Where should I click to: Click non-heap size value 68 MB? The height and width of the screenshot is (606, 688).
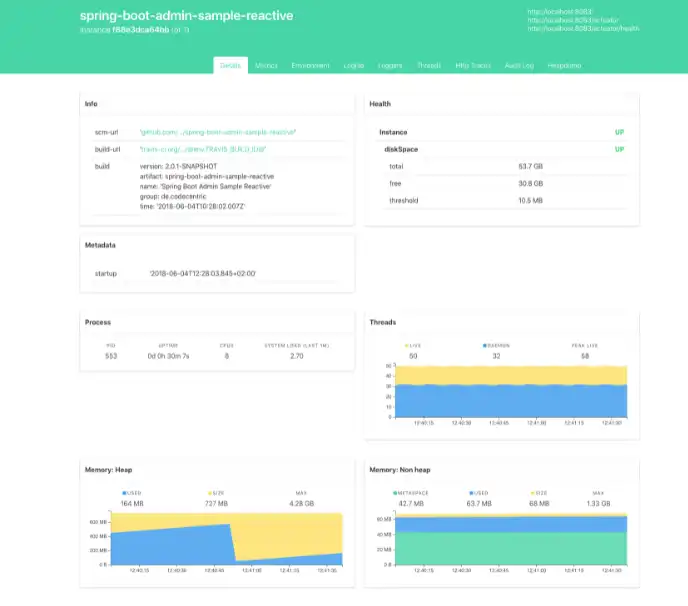click(x=539, y=503)
